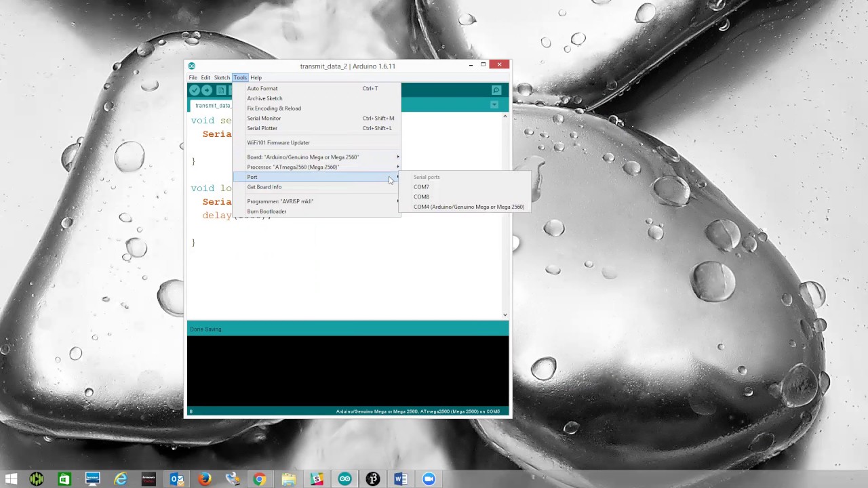Open the blue monitor taskbar icon
Viewport: 868px width, 488px height.
point(92,479)
